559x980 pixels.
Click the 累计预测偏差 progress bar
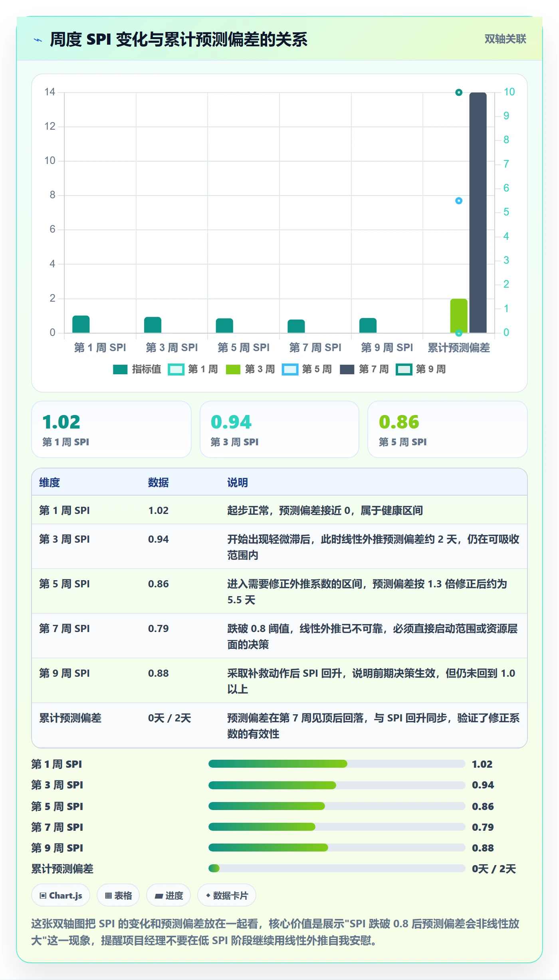pos(337,868)
